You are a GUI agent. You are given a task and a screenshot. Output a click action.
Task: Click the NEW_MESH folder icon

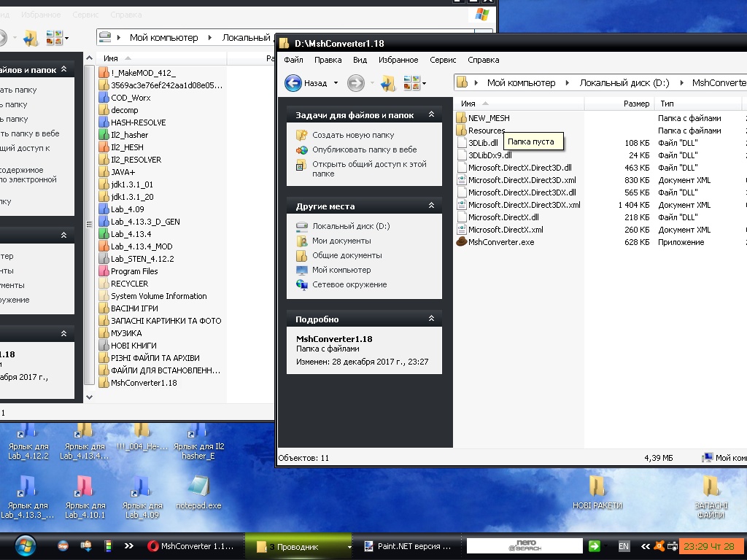(461, 118)
